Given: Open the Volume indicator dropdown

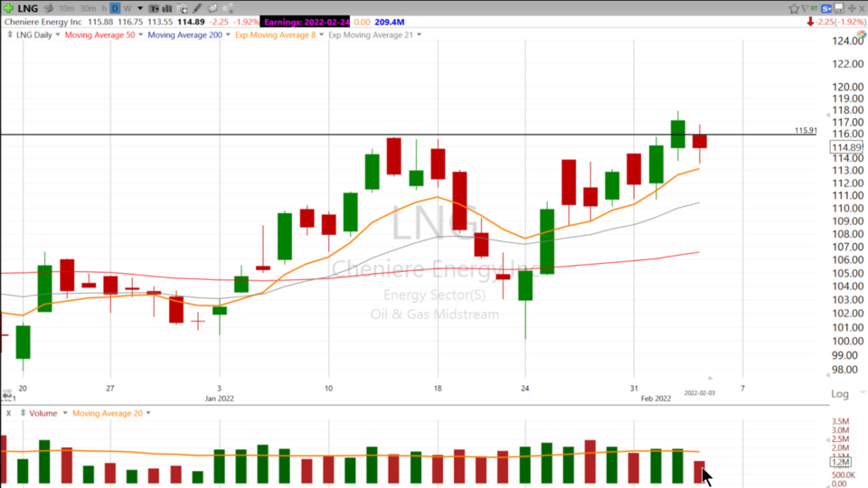Looking at the screenshot, I should [x=65, y=413].
